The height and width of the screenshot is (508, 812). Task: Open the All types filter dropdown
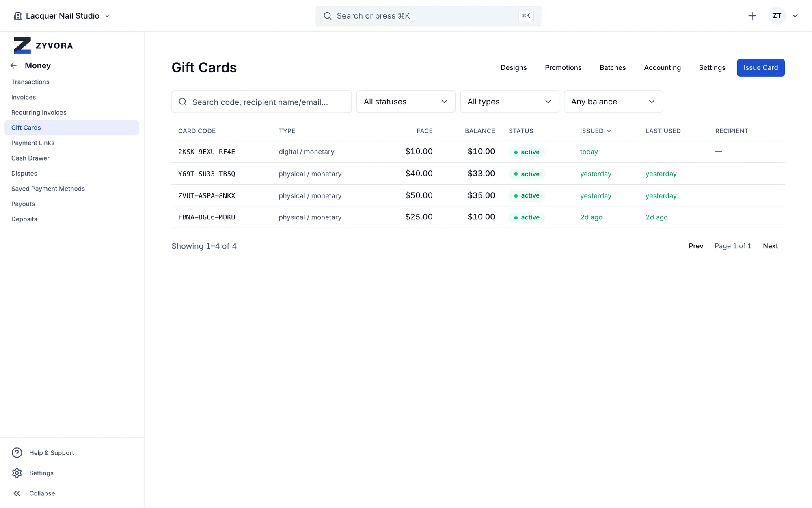(510, 102)
